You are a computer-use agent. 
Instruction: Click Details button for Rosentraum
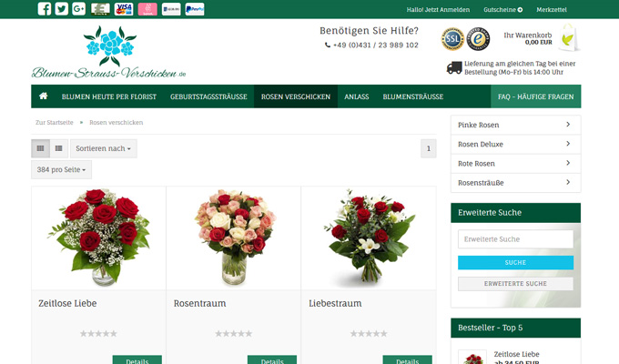pyautogui.click(x=272, y=359)
